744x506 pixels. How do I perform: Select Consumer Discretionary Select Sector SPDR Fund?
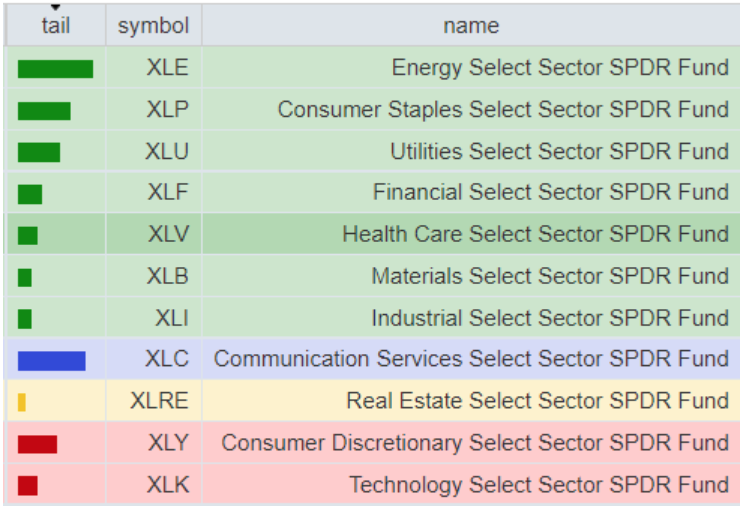click(x=475, y=443)
